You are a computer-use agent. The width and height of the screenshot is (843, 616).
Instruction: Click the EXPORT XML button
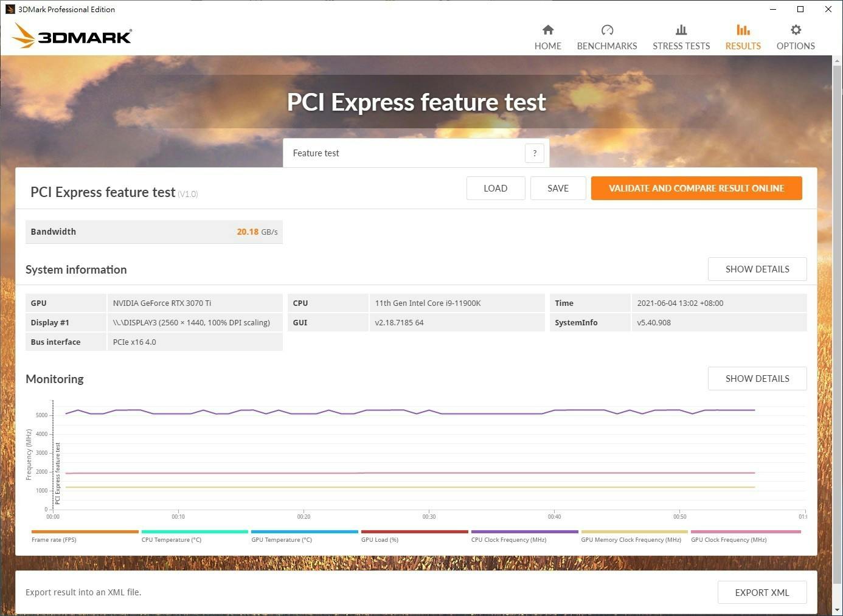762,593
